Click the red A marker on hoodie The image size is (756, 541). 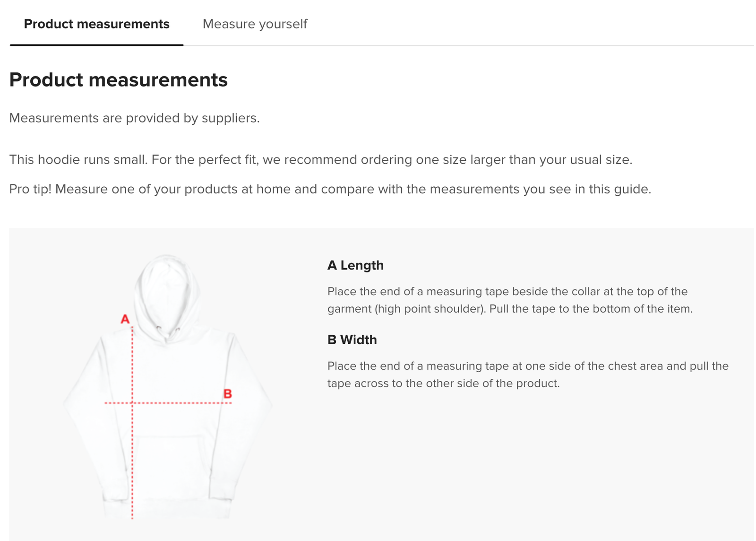tap(125, 319)
